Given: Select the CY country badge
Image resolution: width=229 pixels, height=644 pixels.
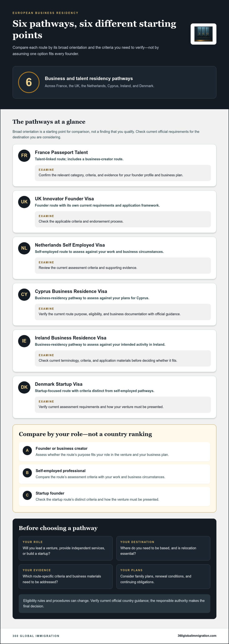Looking at the screenshot, I should click(x=24, y=294).
